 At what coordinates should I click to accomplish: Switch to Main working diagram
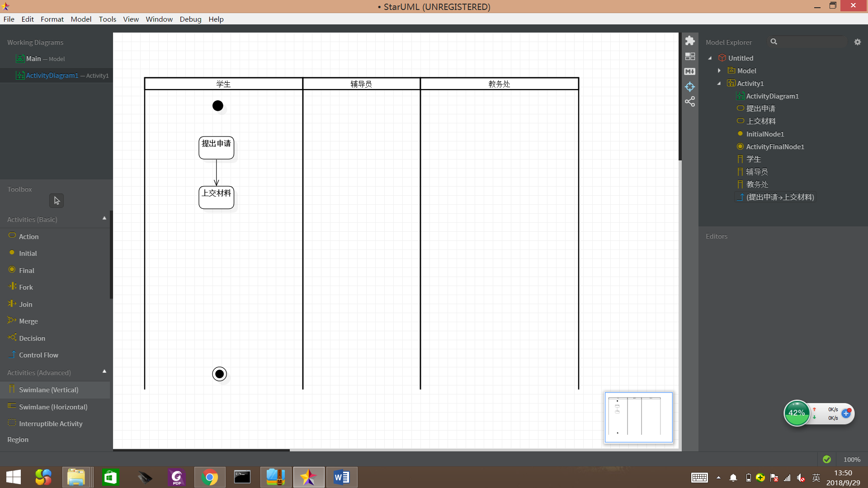(x=34, y=59)
